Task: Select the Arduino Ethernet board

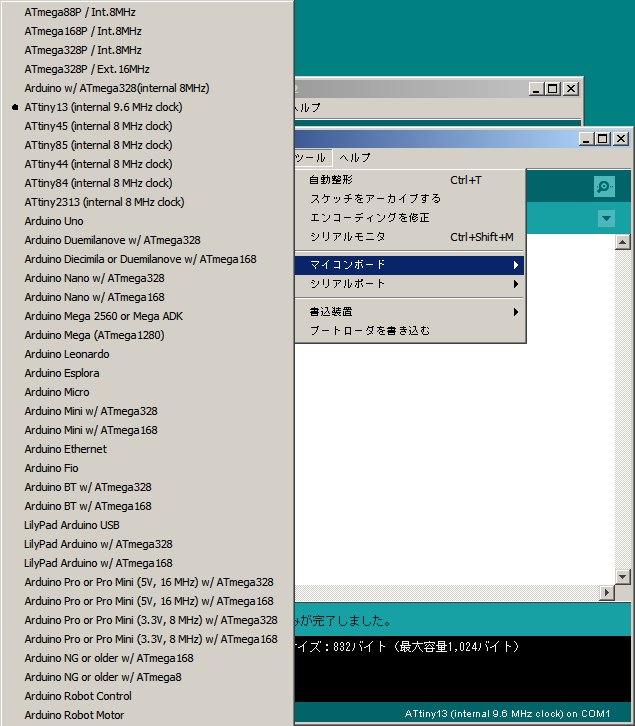Action: pyautogui.click(x=147, y=449)
